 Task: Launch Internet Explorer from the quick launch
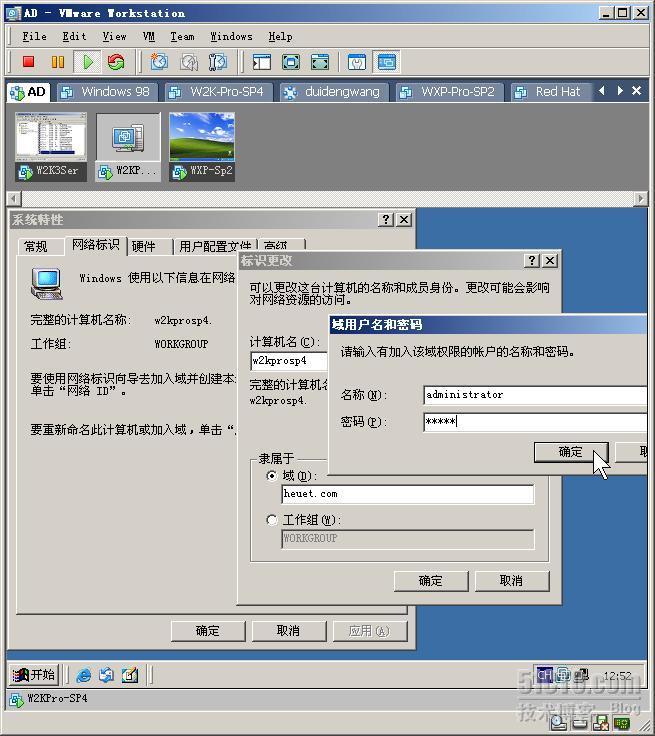[84, 675]
